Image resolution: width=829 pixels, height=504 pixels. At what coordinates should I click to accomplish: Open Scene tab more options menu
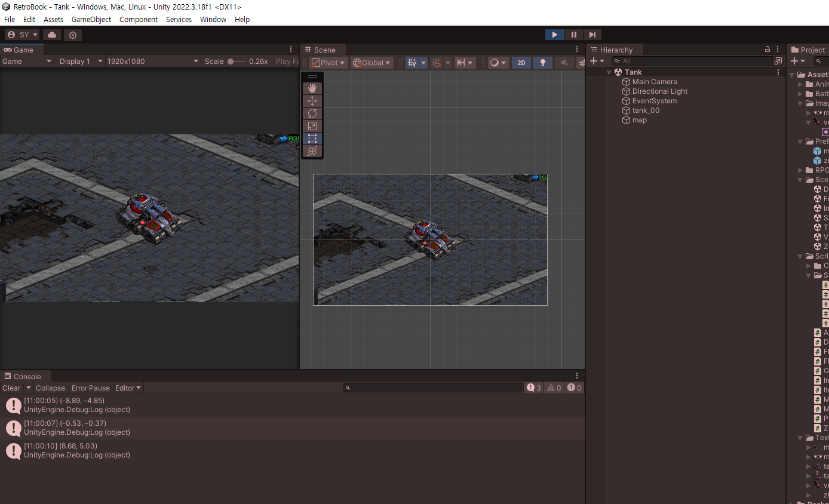577,50
